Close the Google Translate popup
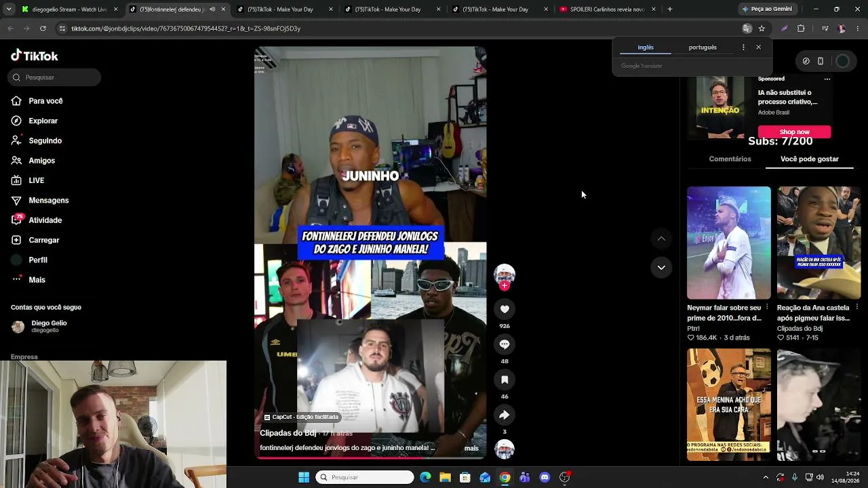The height and width of the screenshot is (488, 868). [758, 47]
